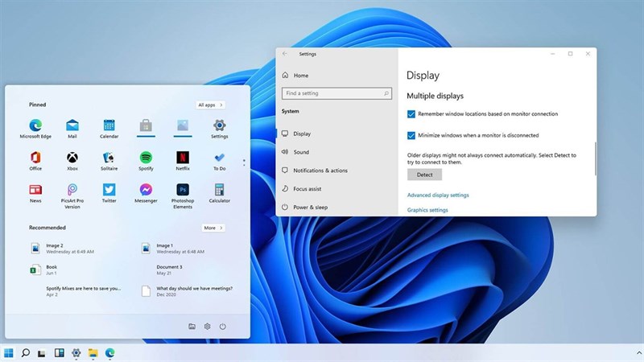Launch Spotify from the Start menu
644x362 pixels.
coord(146,158)
